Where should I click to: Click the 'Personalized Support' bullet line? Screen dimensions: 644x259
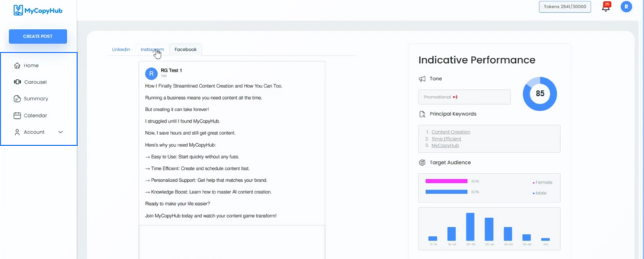(206, 180)
